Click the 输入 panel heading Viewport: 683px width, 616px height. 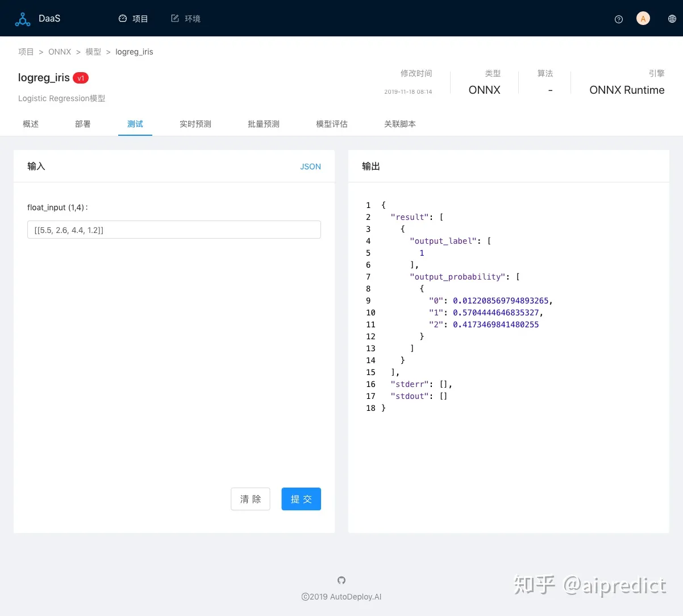(x=36, y=166)
